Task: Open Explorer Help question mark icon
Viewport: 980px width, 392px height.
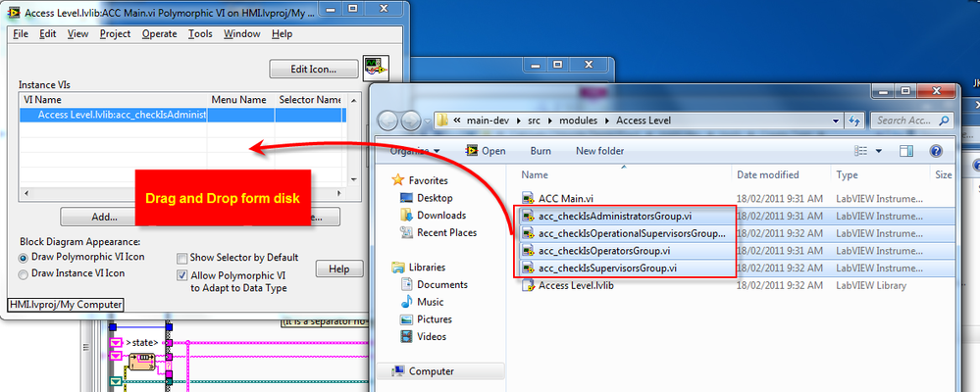Action: point(936,151)
